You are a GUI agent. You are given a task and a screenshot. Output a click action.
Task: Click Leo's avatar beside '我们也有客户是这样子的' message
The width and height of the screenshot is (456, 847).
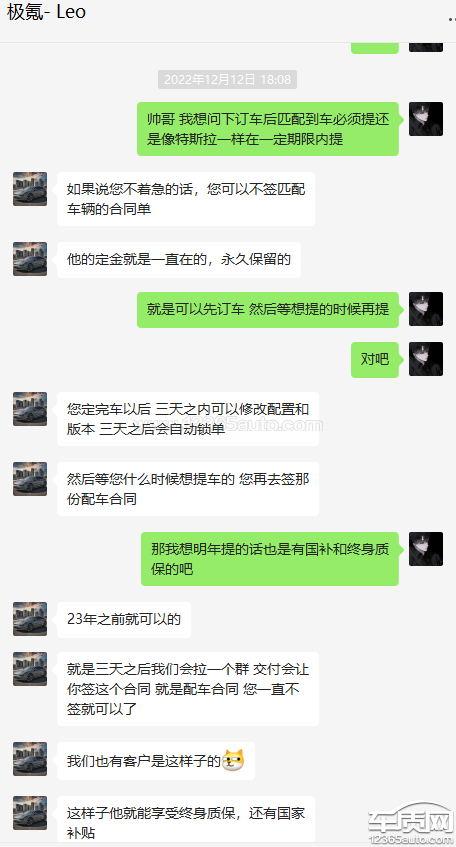point(30,759)
